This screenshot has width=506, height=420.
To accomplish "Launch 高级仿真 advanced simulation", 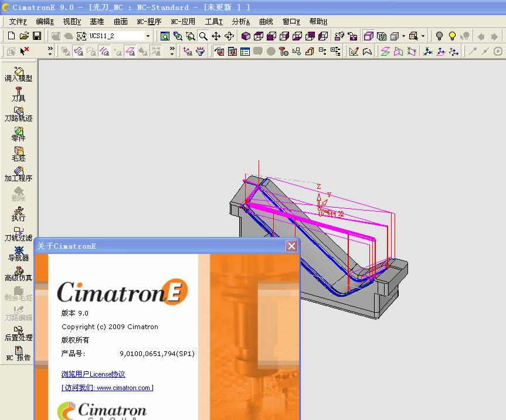I will tap(18, 274).
